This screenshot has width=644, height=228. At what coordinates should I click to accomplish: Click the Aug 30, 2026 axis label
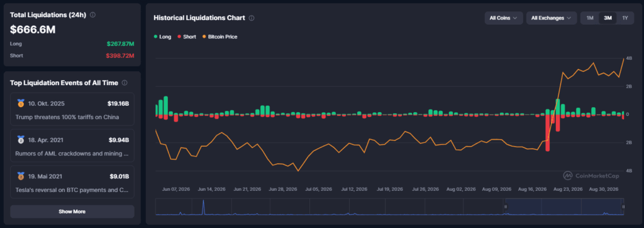tap(604, 190)
